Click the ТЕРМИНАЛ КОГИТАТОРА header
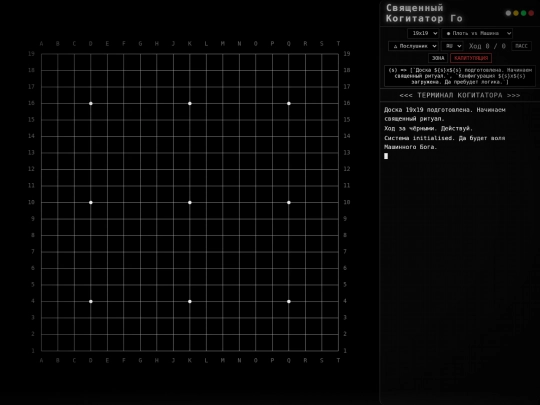Viewport: 540px width, 405px height. click(459, 95)
